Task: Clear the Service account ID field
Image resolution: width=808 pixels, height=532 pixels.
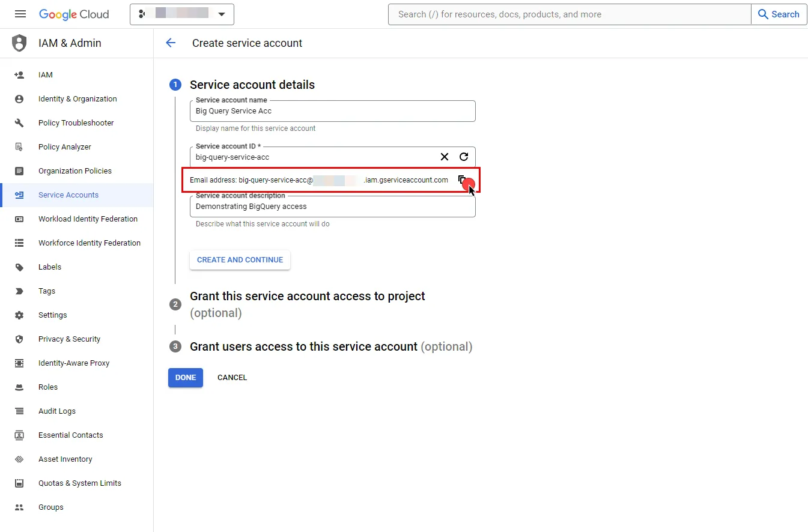Action: click(x=444, y=157)
